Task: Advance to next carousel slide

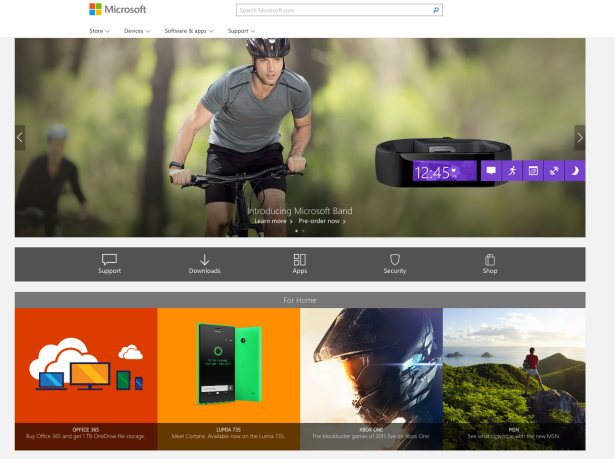Action: (x=580, y=138)
